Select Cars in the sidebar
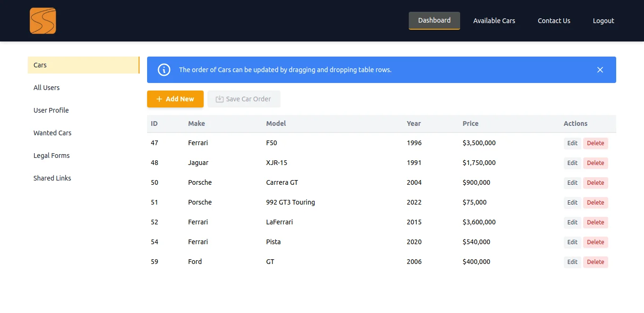Screen dimensions: 644x313 pos(83,65)
